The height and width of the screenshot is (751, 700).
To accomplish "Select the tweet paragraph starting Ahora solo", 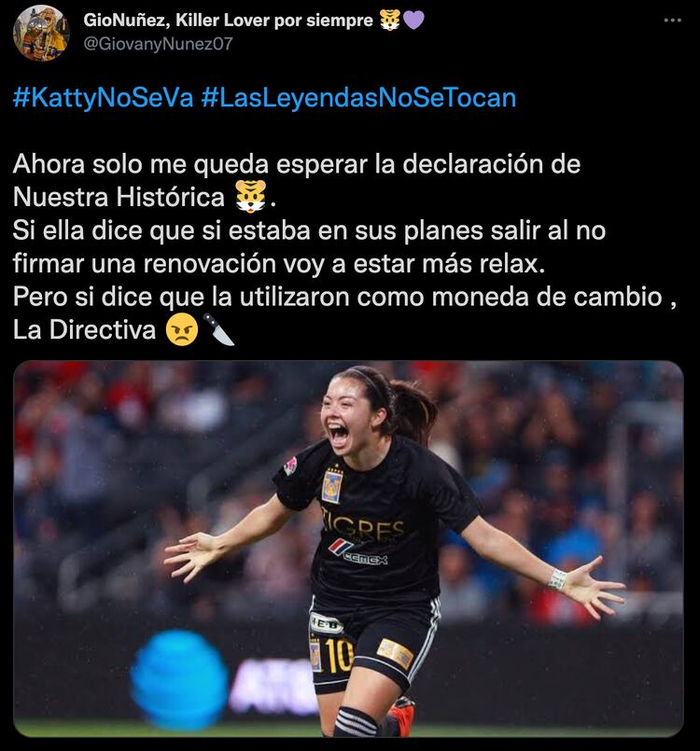I will pos(344,246).
